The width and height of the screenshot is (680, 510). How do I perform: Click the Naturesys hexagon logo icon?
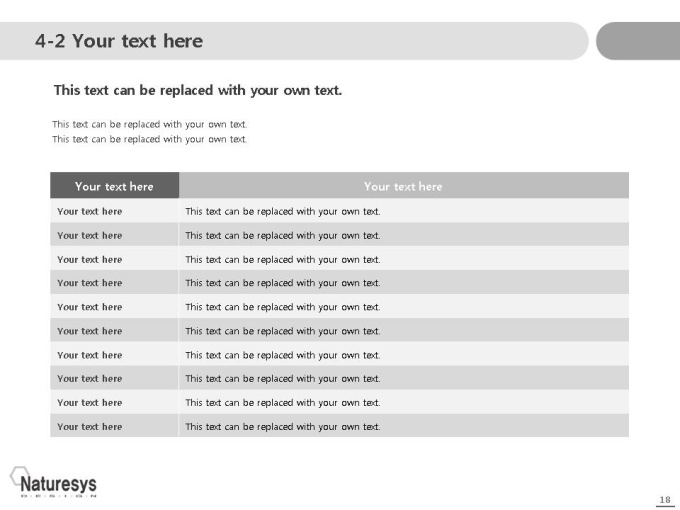pyautogui.click(x=19, y=476)
